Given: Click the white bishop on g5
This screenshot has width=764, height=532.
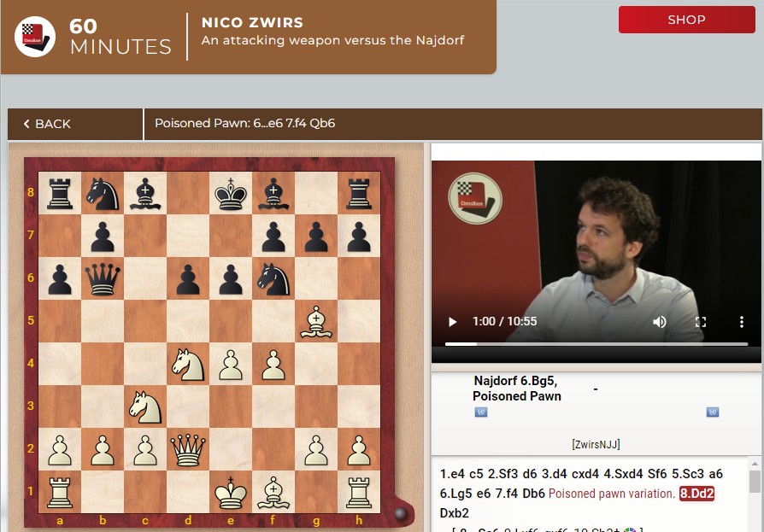Looking at the screenshot, I should tap(316, 321).
